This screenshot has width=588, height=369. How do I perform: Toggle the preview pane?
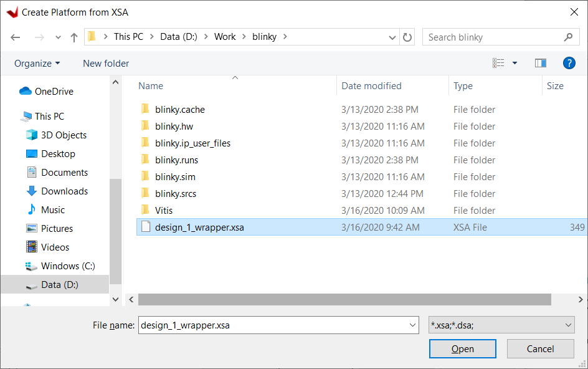pos(541,63)
